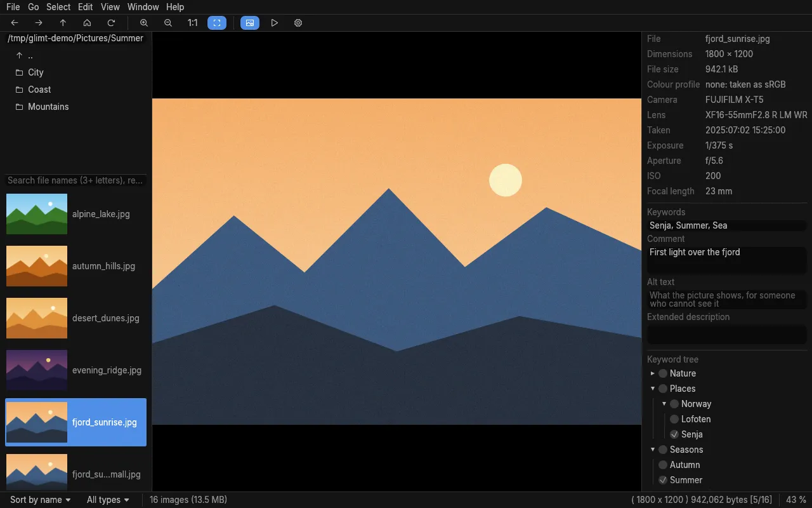Open the Sort by name dropdown
812x508 pixels.
click(x=41, y=500)
